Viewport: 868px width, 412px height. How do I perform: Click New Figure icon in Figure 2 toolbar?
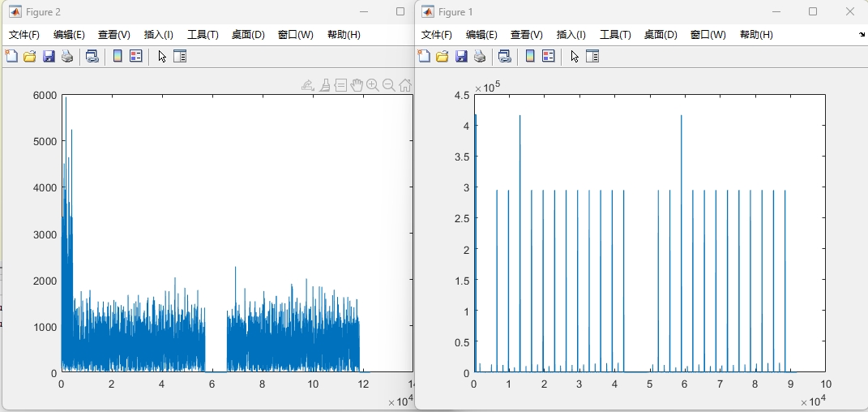click(x=11, y=56)
